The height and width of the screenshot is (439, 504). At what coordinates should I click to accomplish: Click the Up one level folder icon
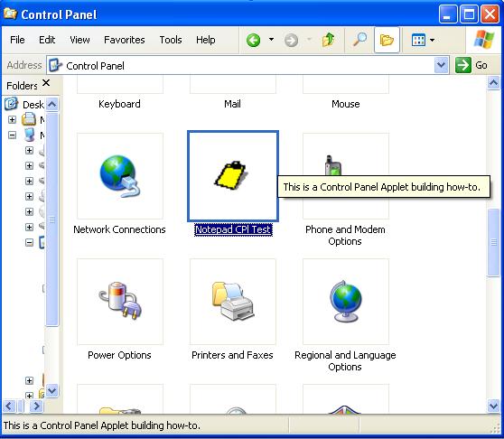328,40
